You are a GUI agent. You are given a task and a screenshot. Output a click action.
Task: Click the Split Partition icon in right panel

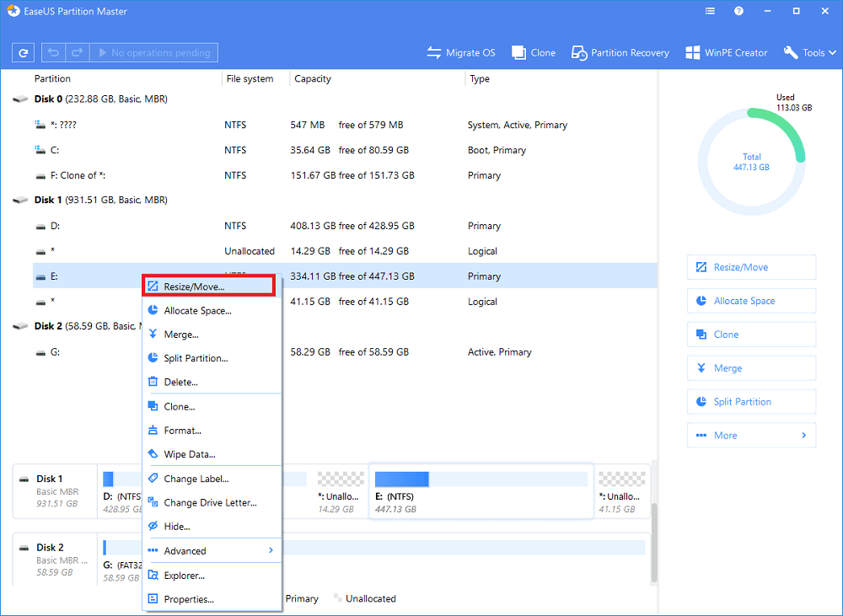tap(701, 401)
